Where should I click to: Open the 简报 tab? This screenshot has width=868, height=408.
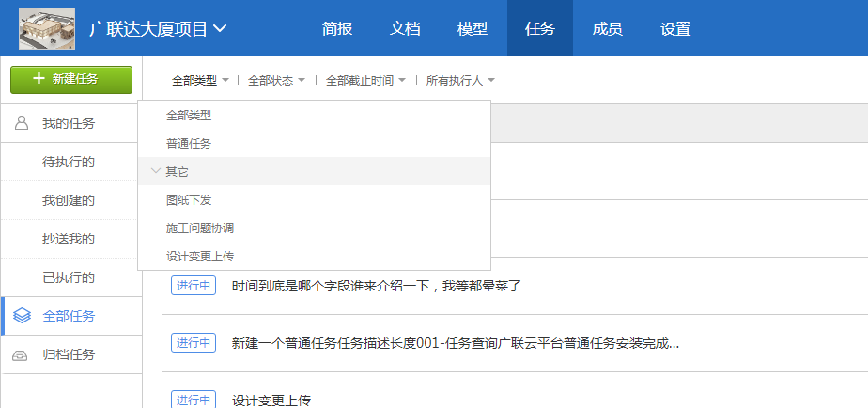click(x=337, y=28)
